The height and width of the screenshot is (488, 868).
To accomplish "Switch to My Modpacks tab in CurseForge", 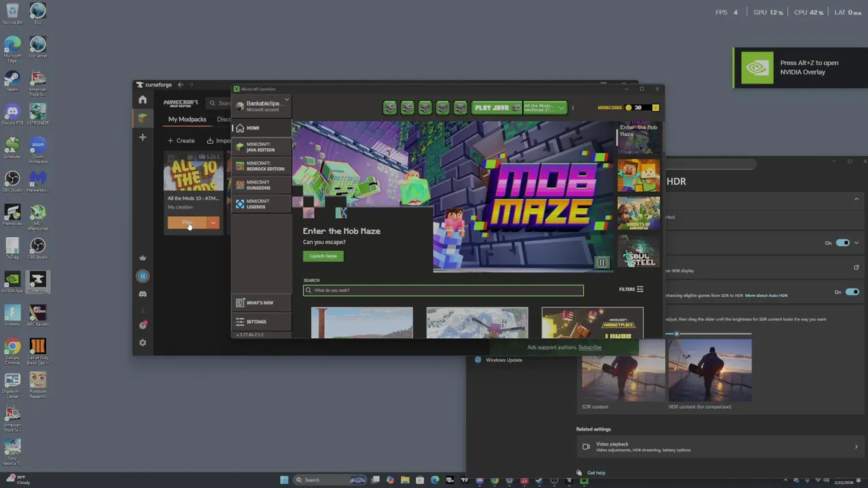I will (x=187, y=119).
